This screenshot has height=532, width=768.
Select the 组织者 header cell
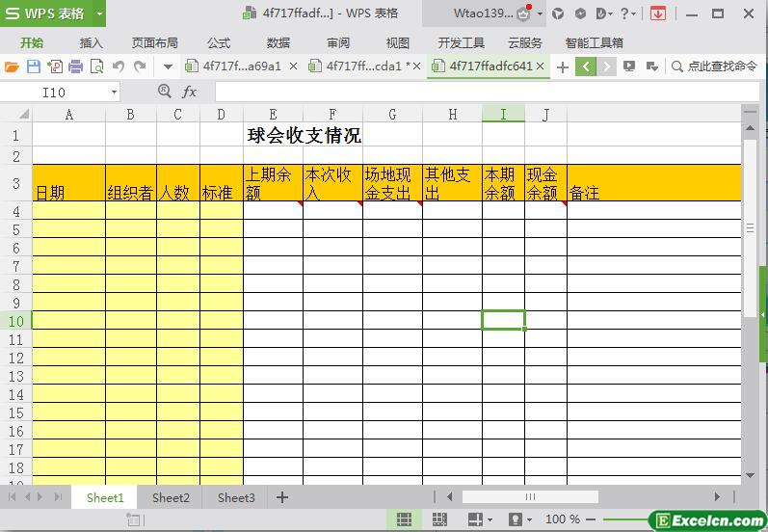(131, 183)
